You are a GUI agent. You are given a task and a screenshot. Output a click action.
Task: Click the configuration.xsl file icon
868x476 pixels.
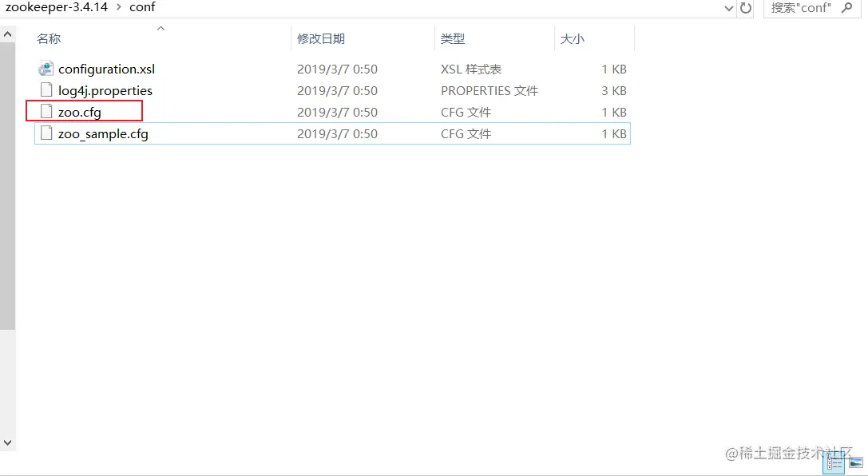tap(46, 69)
